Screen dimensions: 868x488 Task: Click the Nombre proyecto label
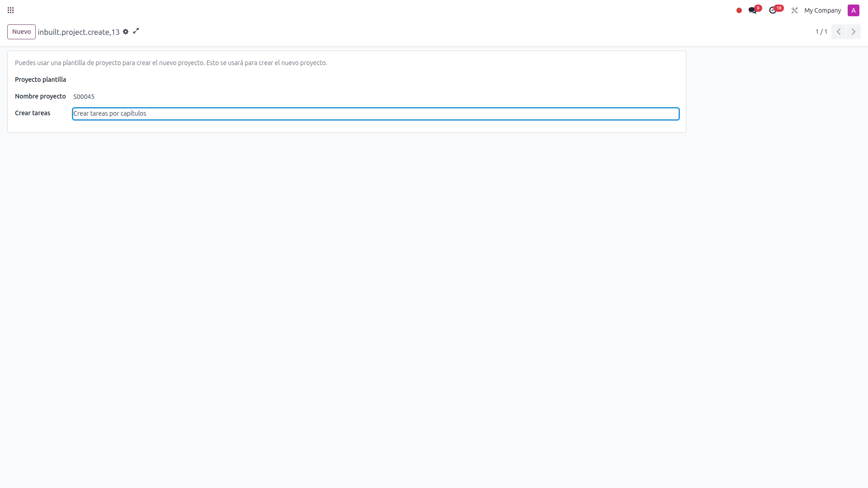tap(40, 96)
